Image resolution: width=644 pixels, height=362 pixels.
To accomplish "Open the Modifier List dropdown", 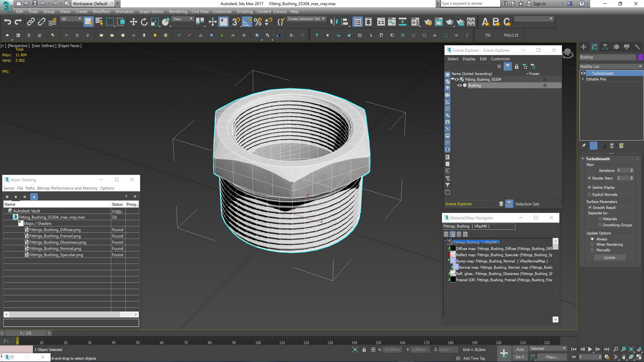I will [x=611, y=66].
